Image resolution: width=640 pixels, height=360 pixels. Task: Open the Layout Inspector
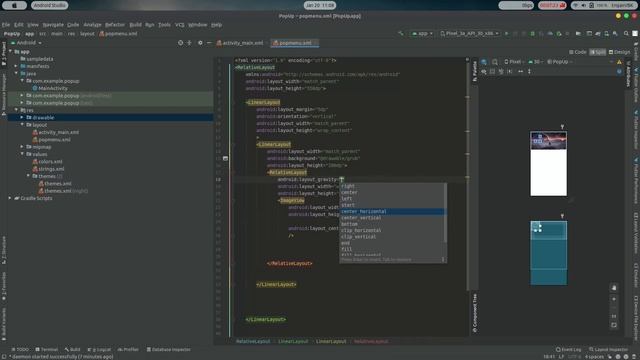click(x=608, y=350)
